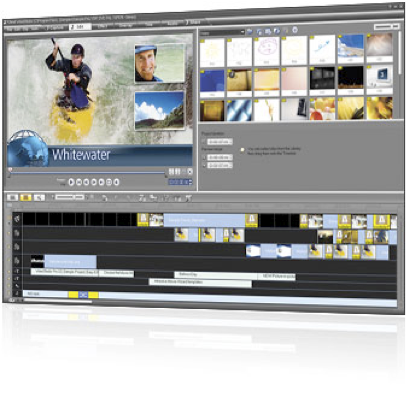Select the long blue video track clip
The width and height of the screenshot is (413, 403).
(x=204, y=221)
